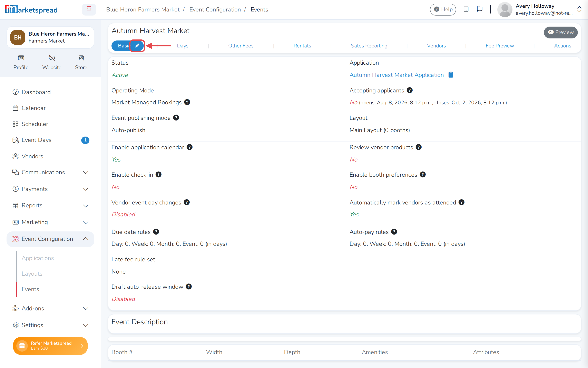The image size is (588, 368).
Task: Show help for Auto-pay rules
Action: 394,232
